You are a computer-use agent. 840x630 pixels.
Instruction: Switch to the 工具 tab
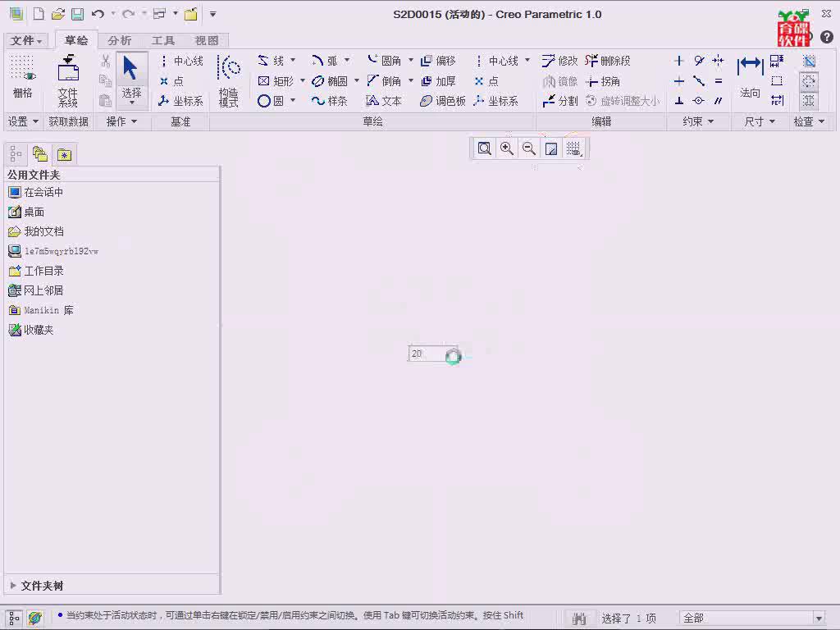coord(163,40)
